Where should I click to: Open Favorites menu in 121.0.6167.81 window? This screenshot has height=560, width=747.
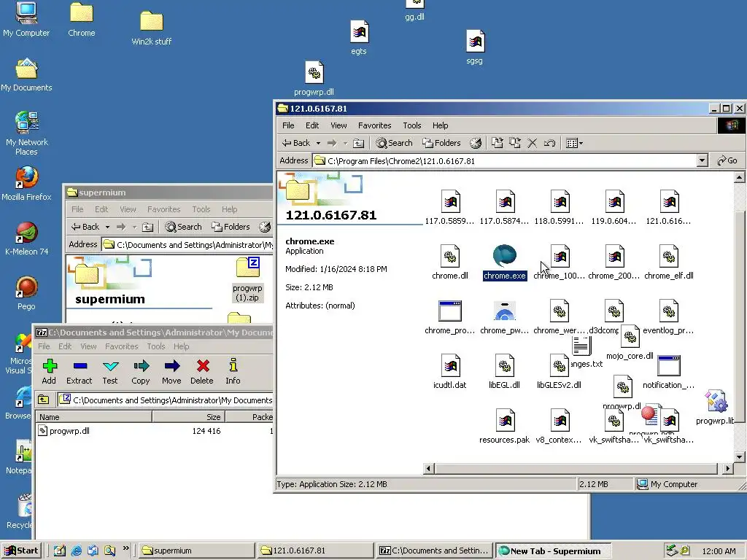point(374,125)
